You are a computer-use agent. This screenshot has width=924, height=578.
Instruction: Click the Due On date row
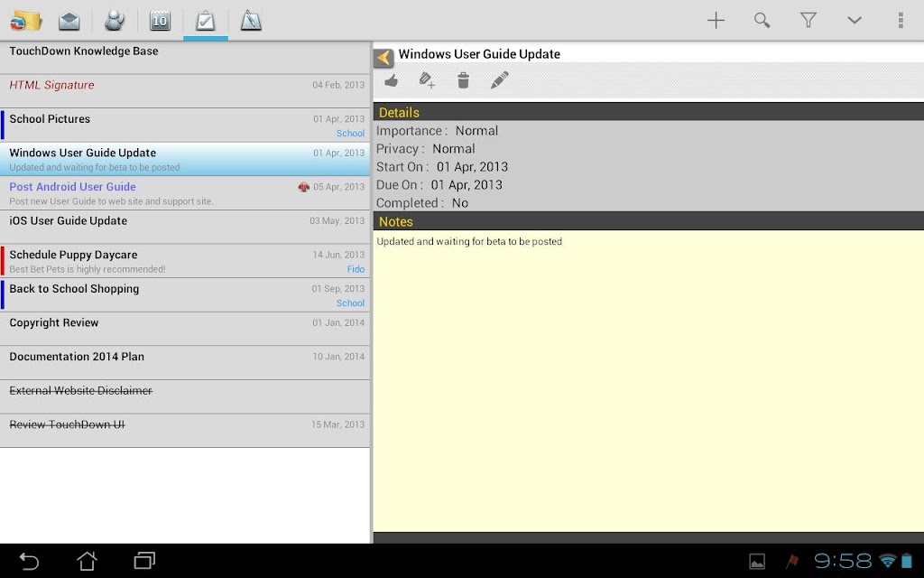click(x=648, y=184)
